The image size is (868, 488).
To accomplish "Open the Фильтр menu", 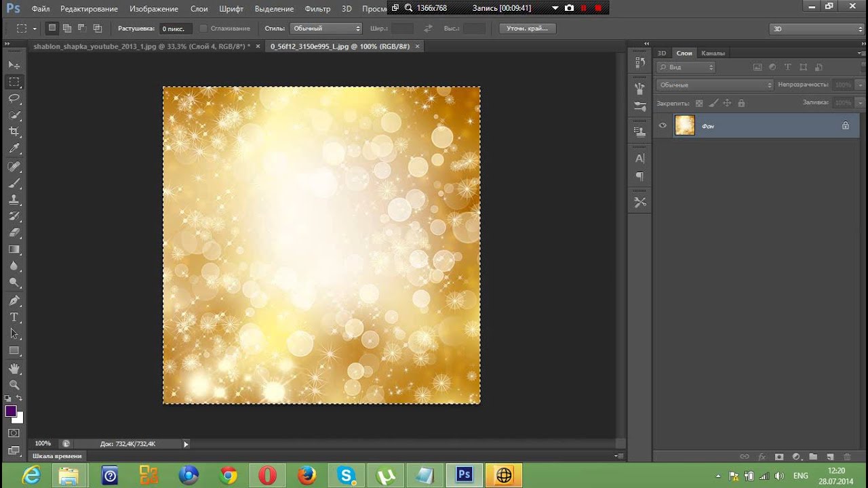I will point(317,9).
